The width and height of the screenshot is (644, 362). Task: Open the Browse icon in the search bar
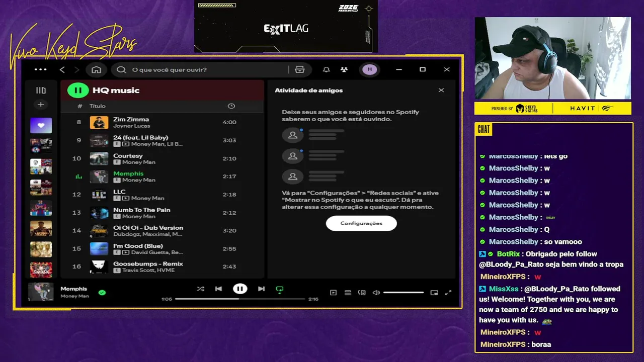coord(300,69)
